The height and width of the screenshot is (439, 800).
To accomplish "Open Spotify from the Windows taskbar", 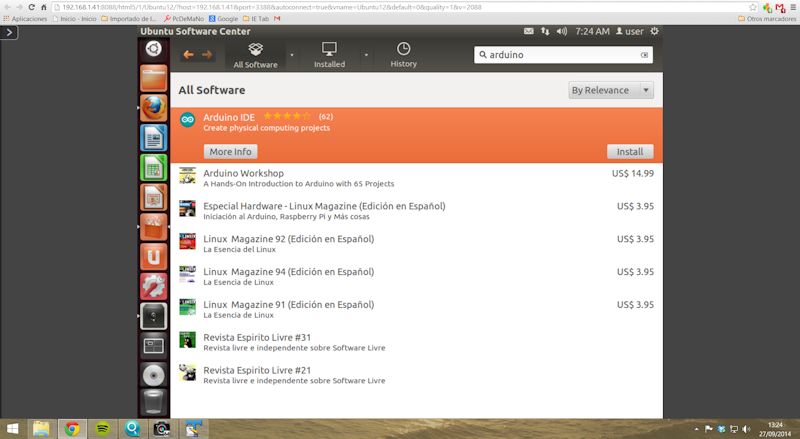I will pos(103,429).
